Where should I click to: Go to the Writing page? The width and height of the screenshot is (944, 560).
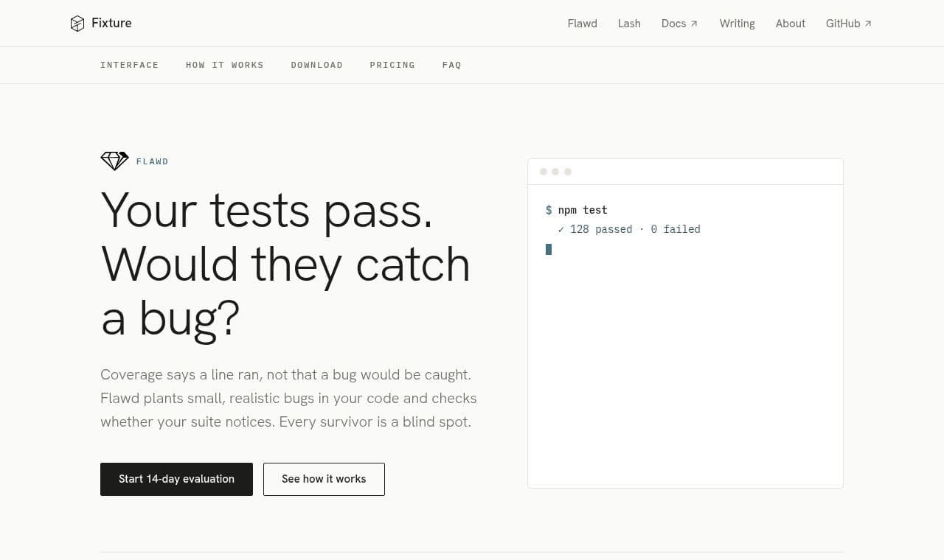737,24
